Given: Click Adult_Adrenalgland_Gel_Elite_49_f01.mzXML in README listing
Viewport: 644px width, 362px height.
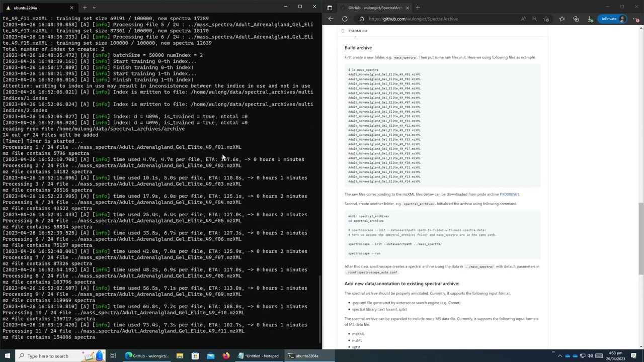Looking at the screenshot, I should click(384, 74).
